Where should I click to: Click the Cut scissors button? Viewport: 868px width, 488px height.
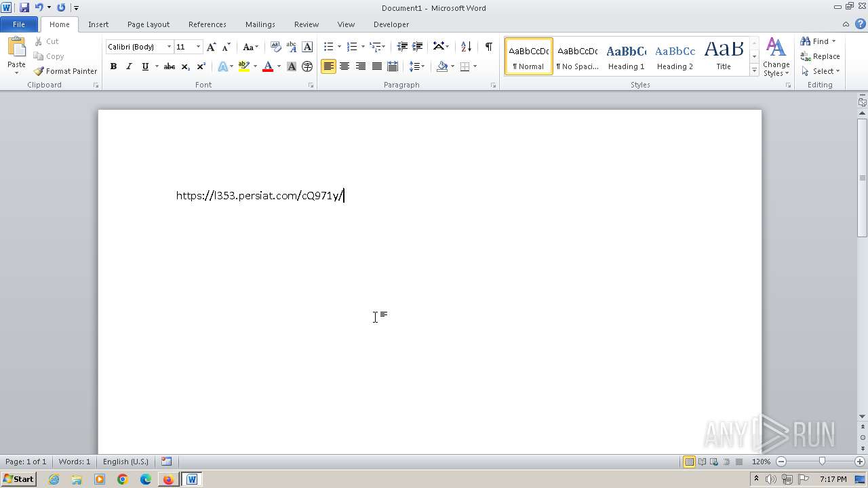(x=47, y=41)
